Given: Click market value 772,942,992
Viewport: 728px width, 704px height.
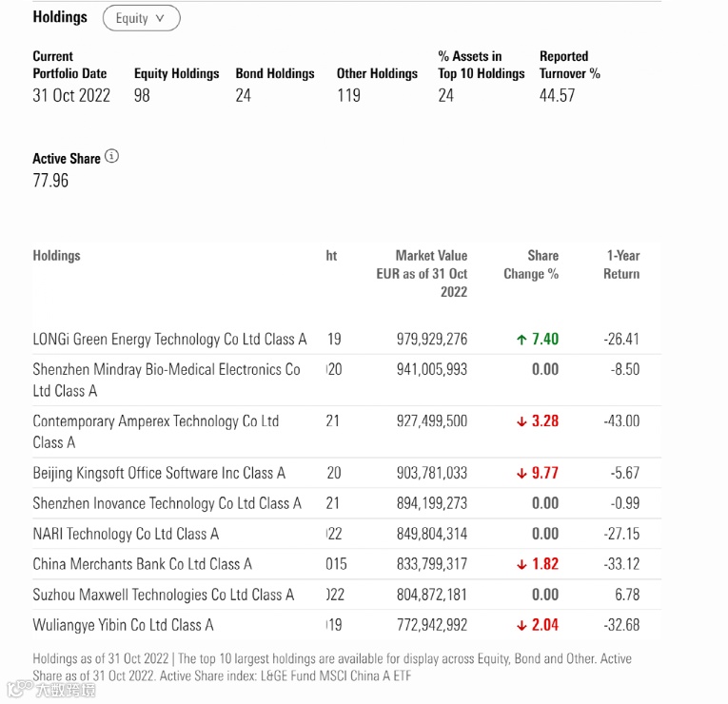Looking at the screenshot, I should coord(432,625).
